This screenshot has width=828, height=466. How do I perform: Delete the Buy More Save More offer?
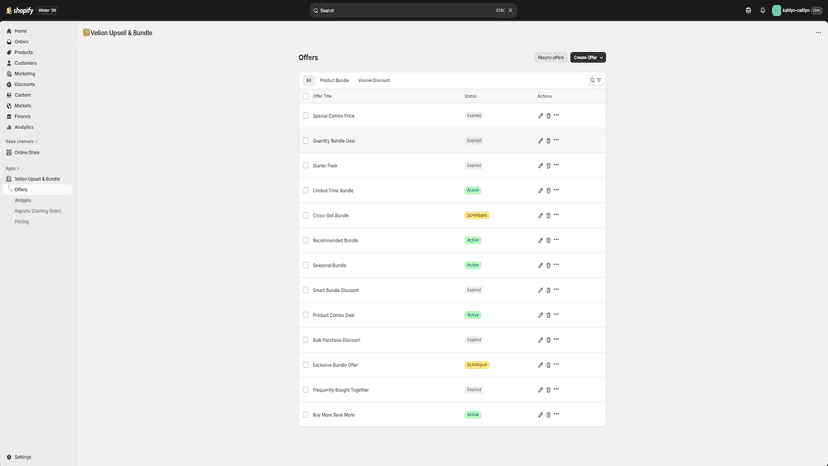pyautogui.click(x=548, y=415)
